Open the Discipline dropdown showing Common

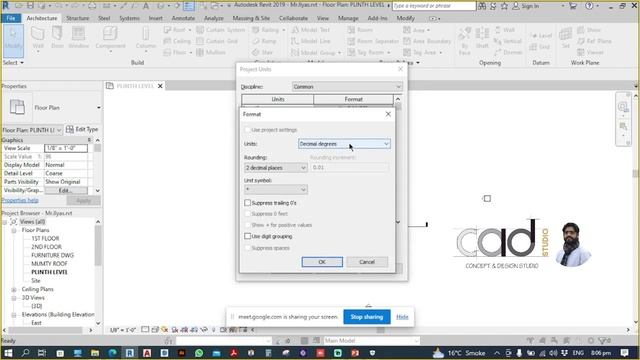tap(347, 87)
